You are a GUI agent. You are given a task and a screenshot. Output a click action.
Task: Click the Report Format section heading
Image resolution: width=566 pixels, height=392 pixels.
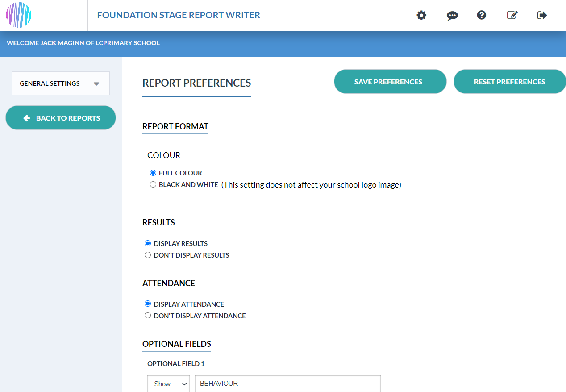(175, 126)
